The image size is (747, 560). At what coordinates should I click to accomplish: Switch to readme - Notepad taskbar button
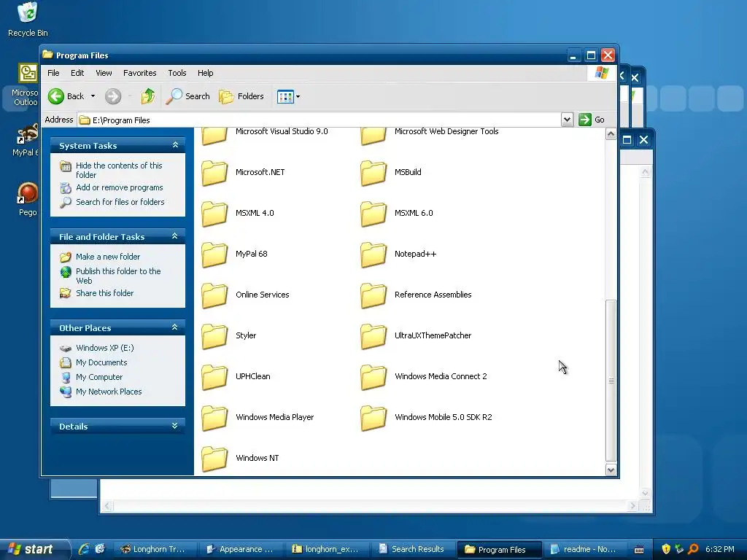click(x=584, y=549)
